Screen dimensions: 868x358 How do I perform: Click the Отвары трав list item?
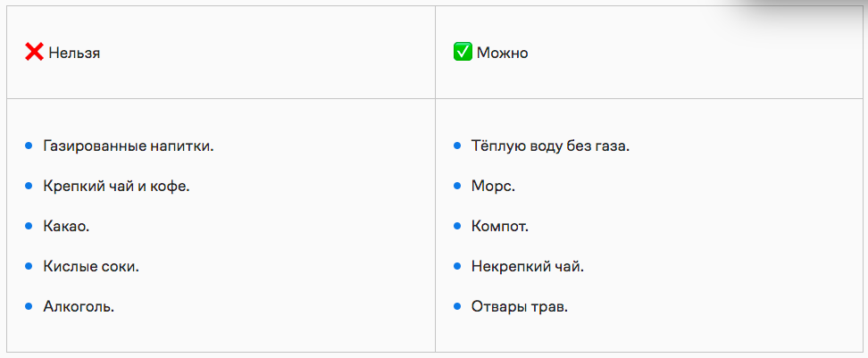point(520,306)
